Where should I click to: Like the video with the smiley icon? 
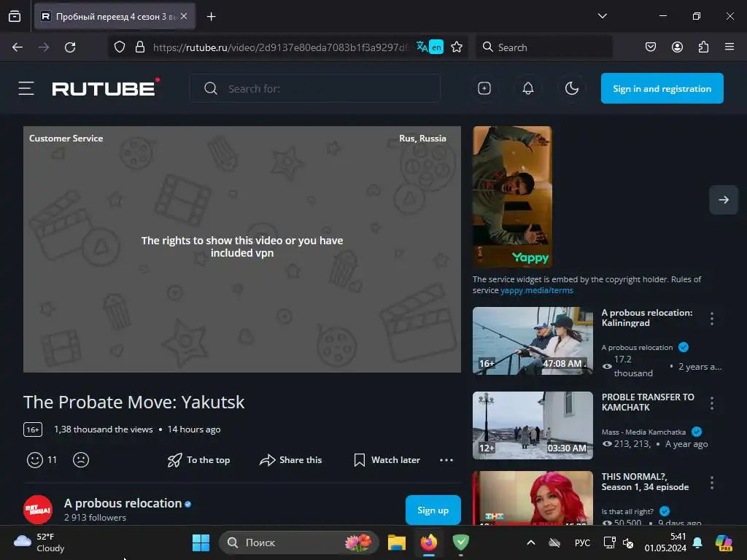point(35,460)
